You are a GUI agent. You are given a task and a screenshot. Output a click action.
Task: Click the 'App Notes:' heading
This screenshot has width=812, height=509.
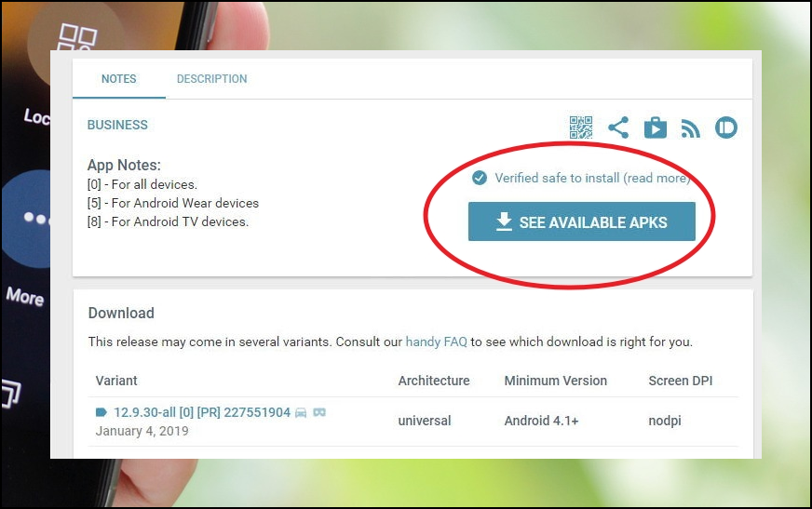(x=124, y=165)
